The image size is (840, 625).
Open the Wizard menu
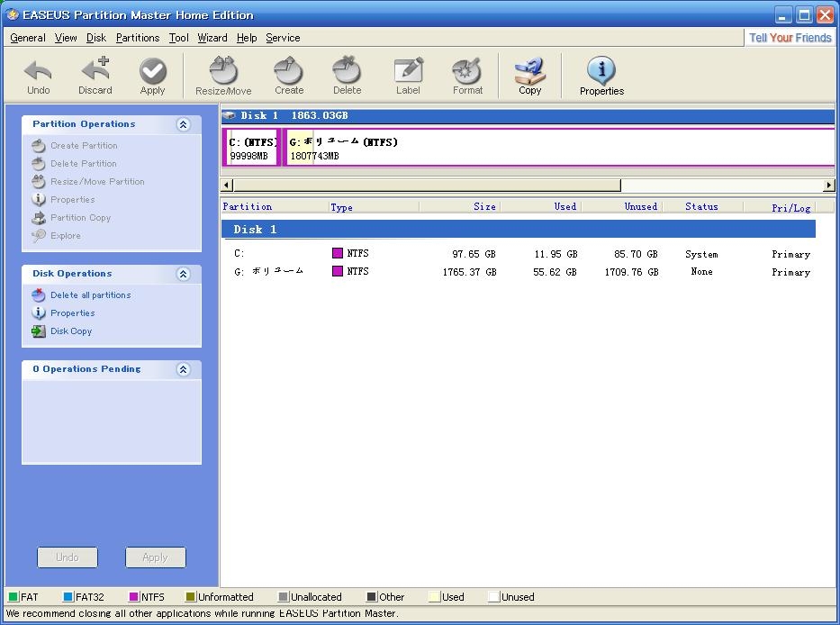(x=212, y=38)
